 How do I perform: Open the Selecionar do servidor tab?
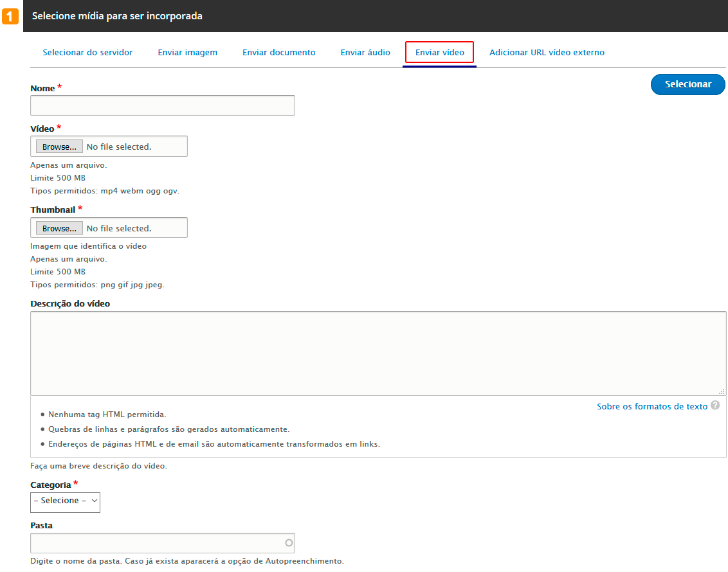click(87, 53)
